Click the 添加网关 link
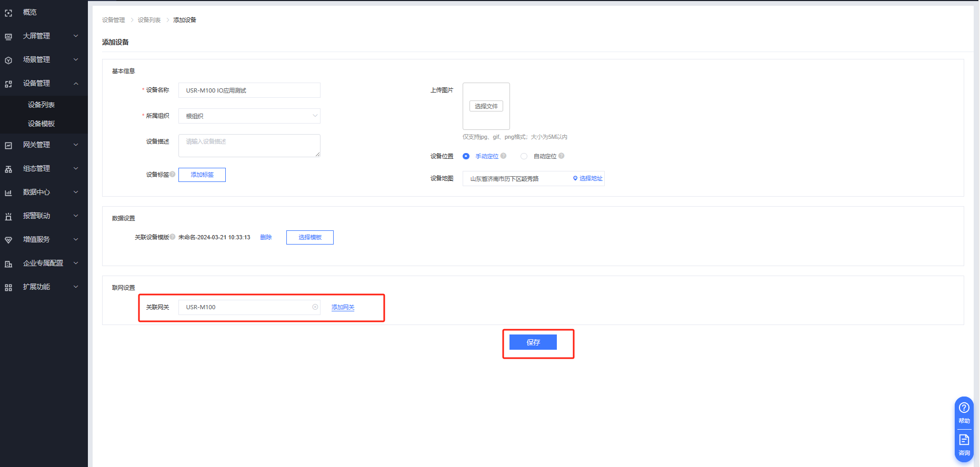Viewport: 980px width, 467px height. [x=343, y=307]
